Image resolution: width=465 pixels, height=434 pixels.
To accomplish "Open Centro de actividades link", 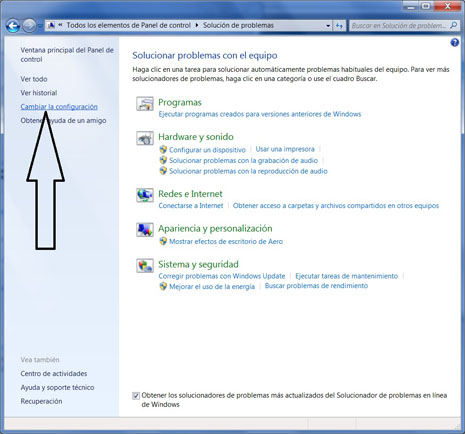I will point(54,373).
